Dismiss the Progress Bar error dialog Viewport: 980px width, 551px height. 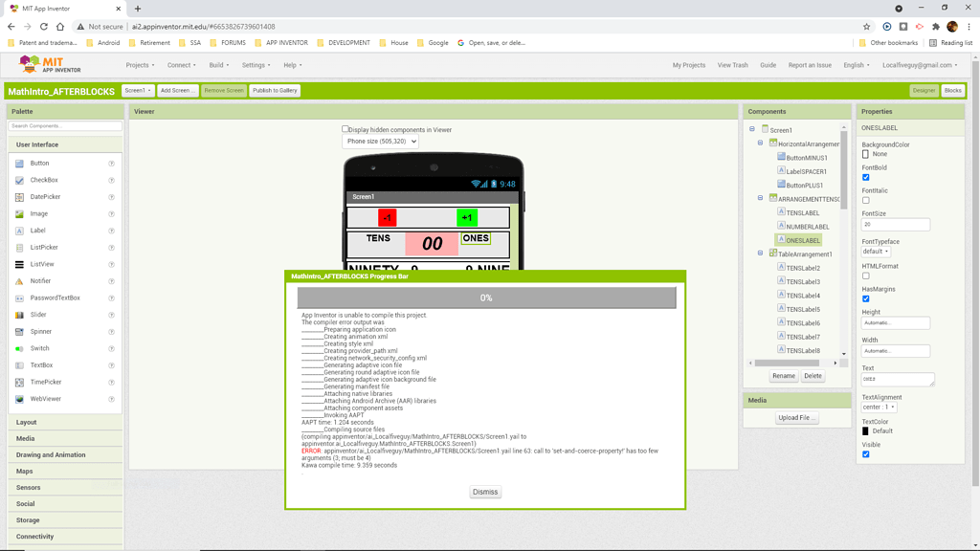pyautogui.click(x=485, y=491)
